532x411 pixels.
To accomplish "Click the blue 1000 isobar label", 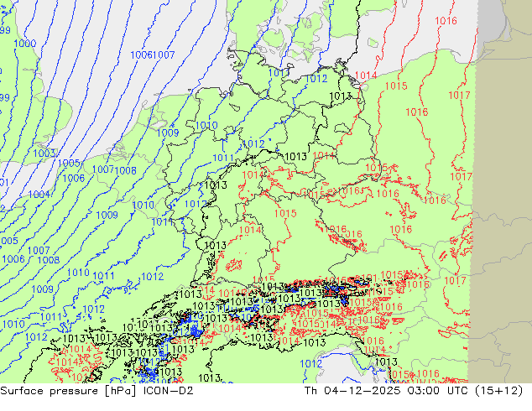I will tap(25, 44).
